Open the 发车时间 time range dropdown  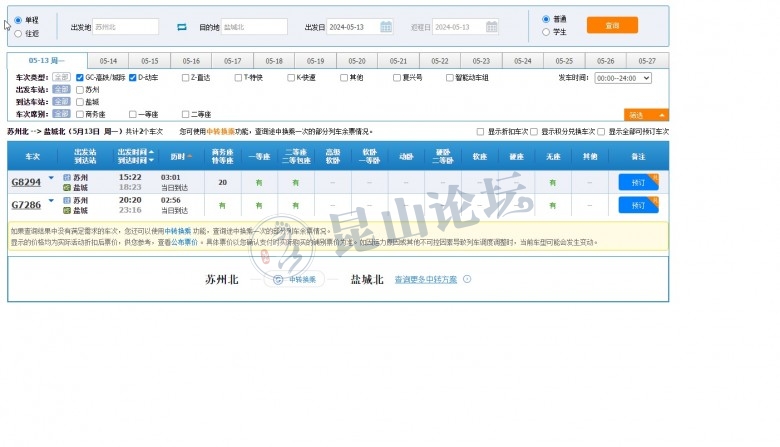coord(622,77)
